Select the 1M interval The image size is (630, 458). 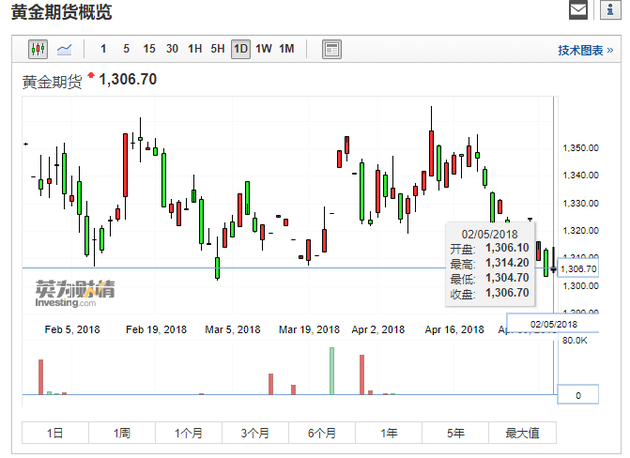pyautogui.click(x=286, y=49)
